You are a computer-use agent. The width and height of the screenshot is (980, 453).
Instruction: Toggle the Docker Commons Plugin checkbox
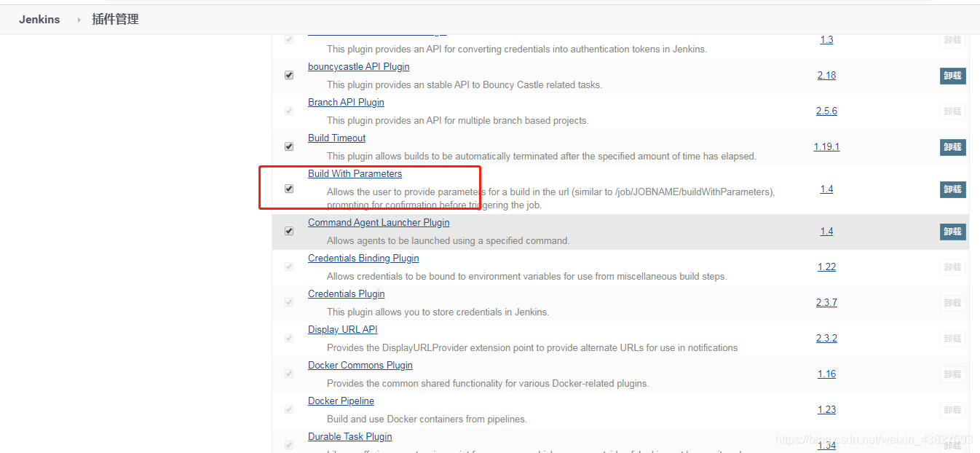pyautogui.click(x=289, y=374)
